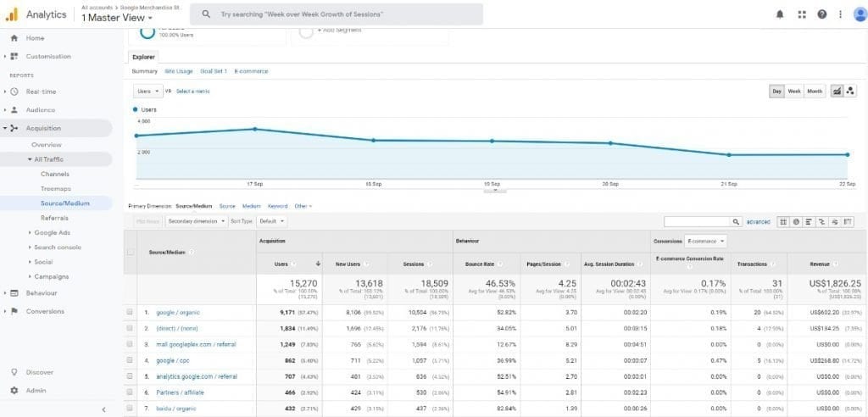The width and height of the screenshot is (868, 417).
Task: Click the chart collapse handle below the graph
Action: [495, 190]
